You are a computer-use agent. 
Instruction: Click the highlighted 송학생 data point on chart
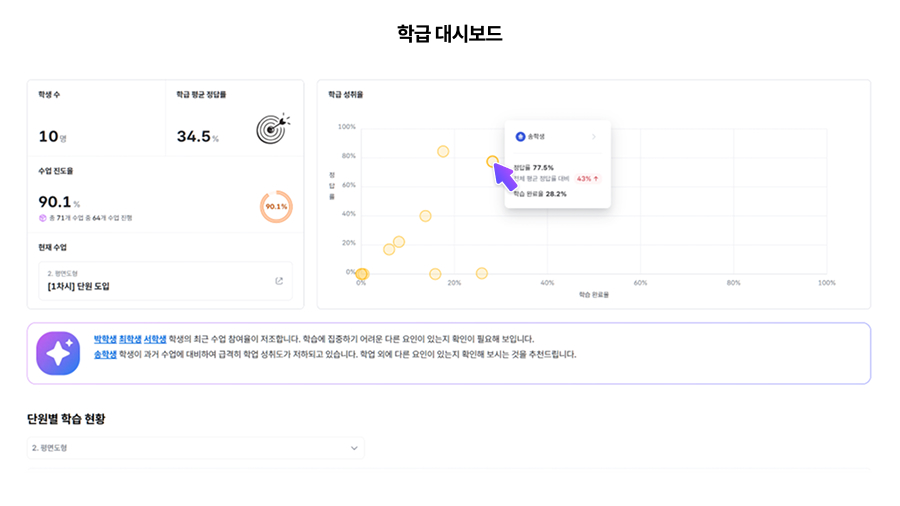492,161
